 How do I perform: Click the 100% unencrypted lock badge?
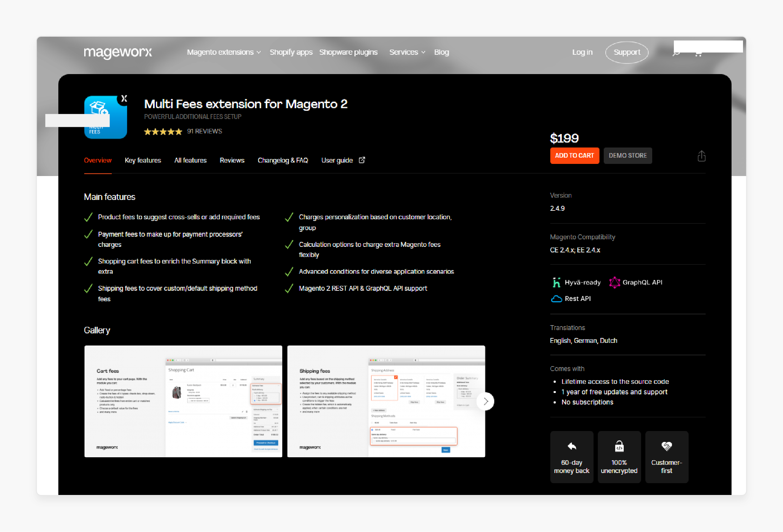point(619,457)
